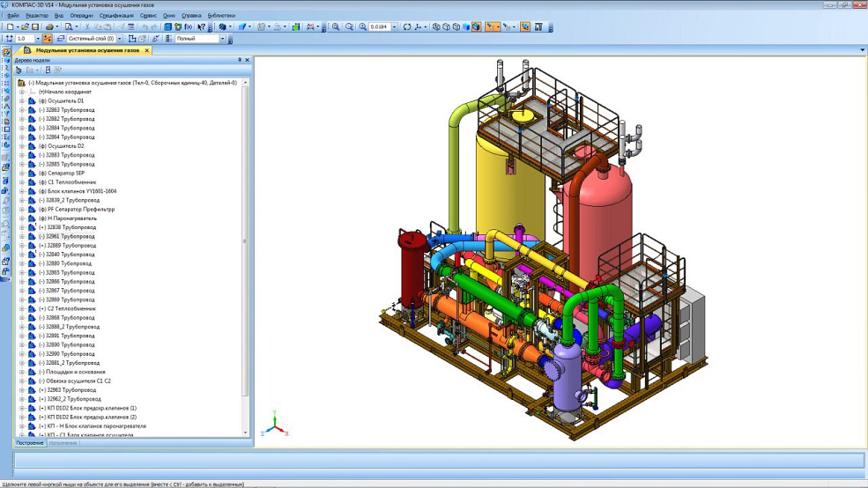Pin the Дерево модели panel
Viewport: 868px width, 488px height.
(x=240, y=61)
